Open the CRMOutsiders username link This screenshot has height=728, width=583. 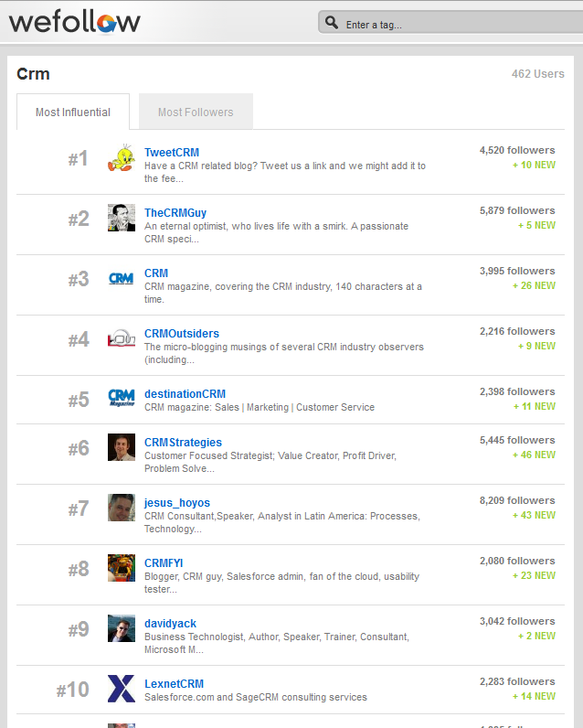[x=182, y=333]
